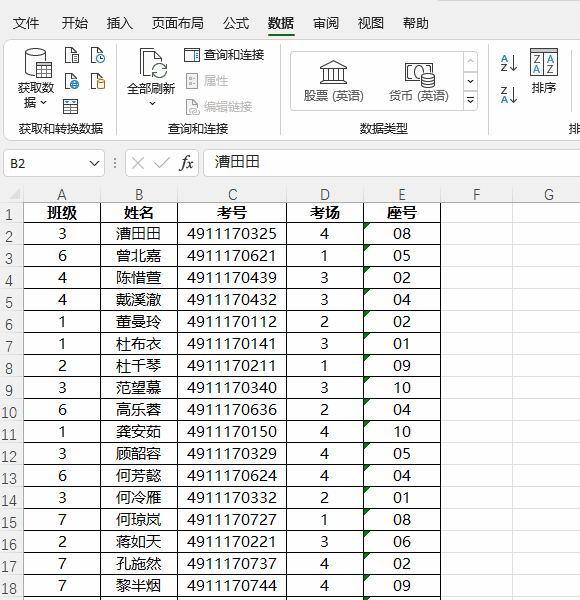Screen dimensions: 580x600
Task: Select cell containing 董曼玲
Action: (139, 322)
